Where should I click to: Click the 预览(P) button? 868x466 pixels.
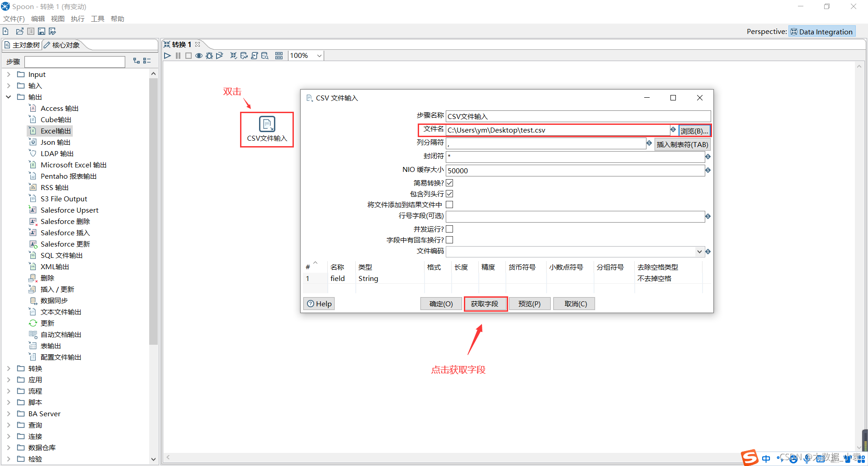click(x=529, y=304)
